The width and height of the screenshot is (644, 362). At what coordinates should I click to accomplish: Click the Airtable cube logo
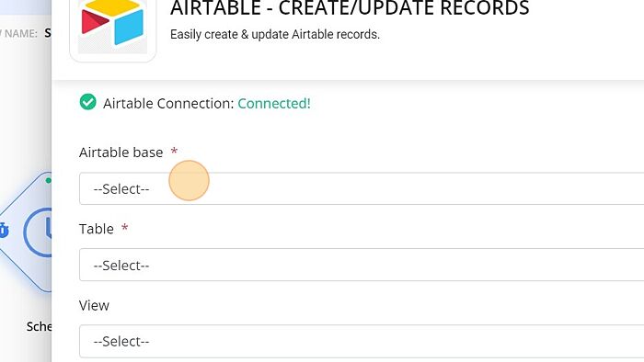click(113, 24)
